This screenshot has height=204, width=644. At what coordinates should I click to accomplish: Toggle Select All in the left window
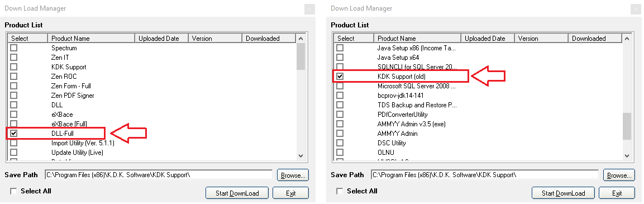click(x=14, y=191)
